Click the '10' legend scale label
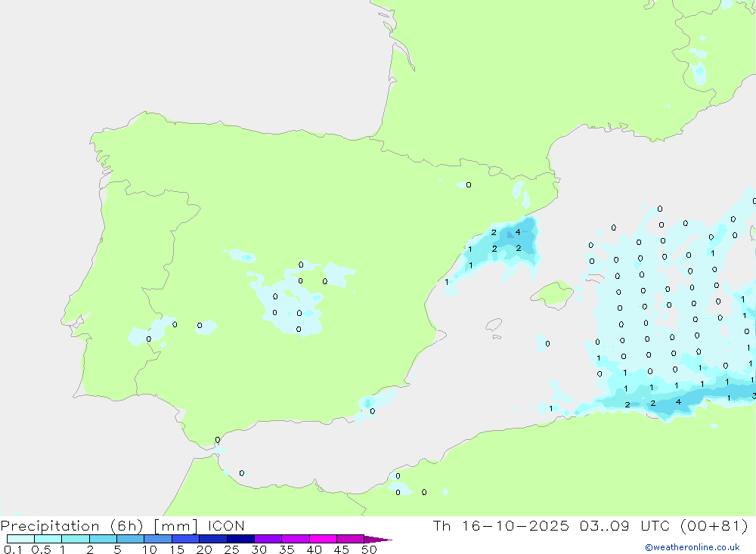Image resolution: width=756 pixels, height=554 pixels. (x=150, y=549)
